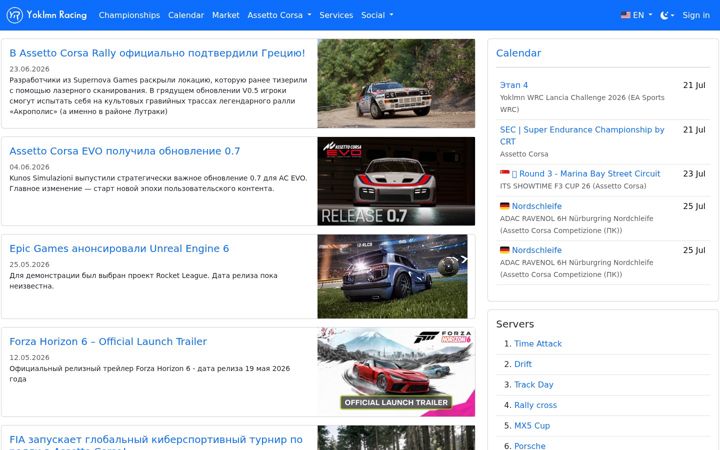Open the Services page
The height and width of the screenshot is (450, 720).
coord(336,15)
